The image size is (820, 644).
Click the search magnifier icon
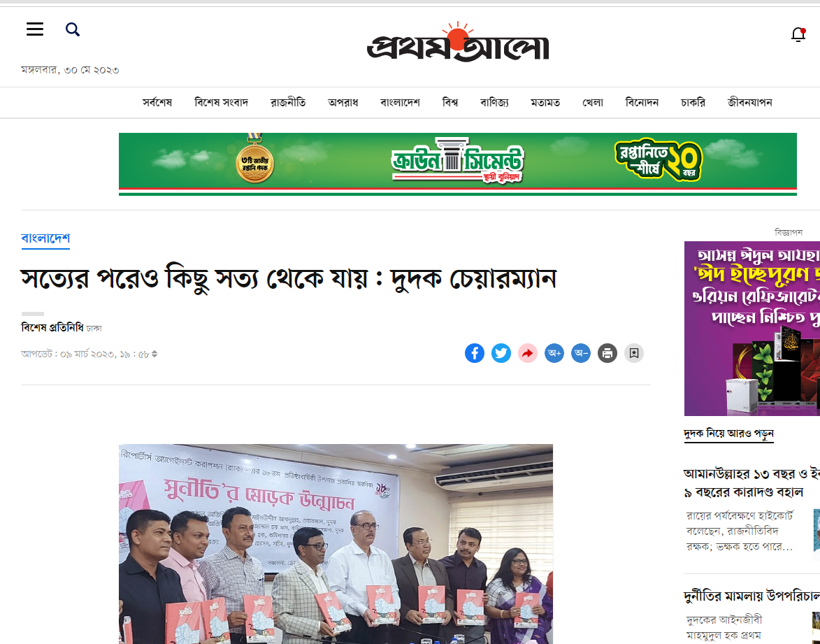click(x=73, y=29)
